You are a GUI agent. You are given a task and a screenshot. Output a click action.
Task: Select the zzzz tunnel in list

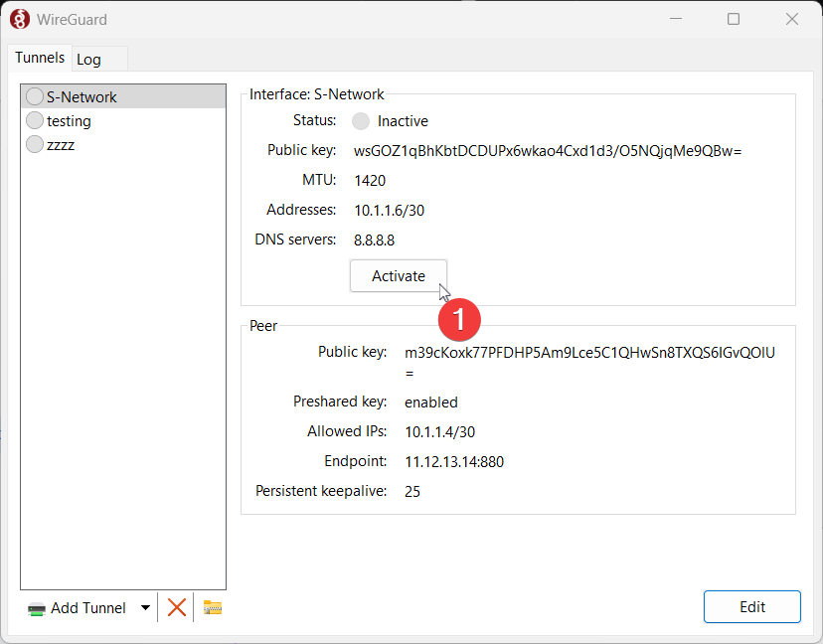tap(123, 144)
